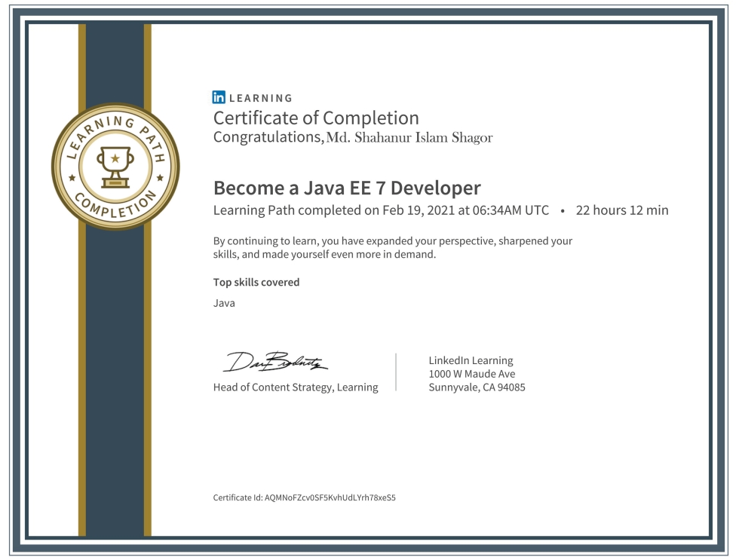Select the 'LEARNING' menu text beside the logo

259,97
